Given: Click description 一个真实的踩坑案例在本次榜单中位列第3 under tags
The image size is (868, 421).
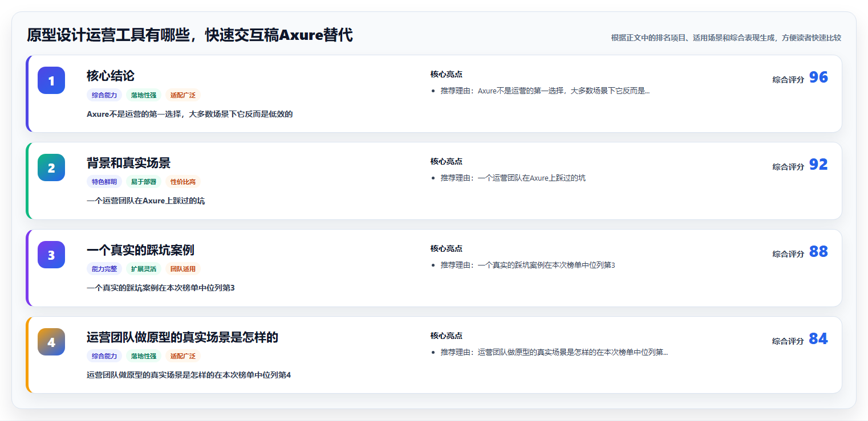Looking at the screenshot, I should (x=161, y=288).
